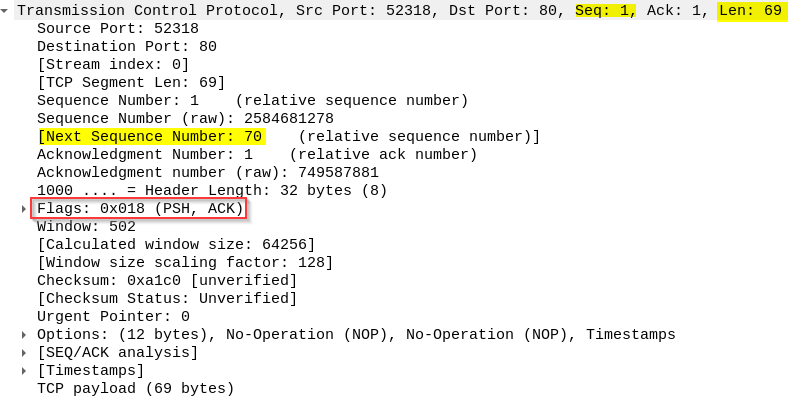
Task: Expand the Timestamps section
Action: [24, 371]
